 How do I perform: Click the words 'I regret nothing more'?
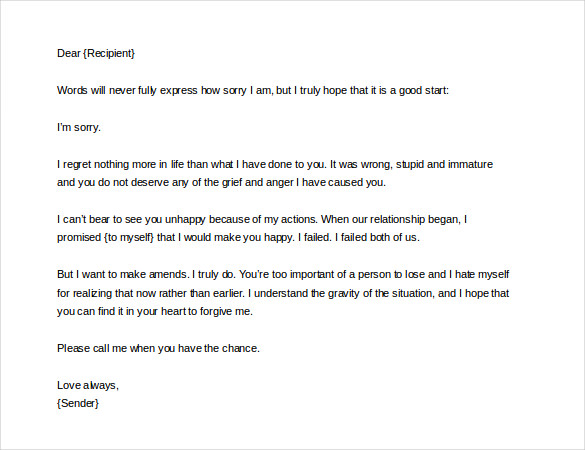coord(104,164)
